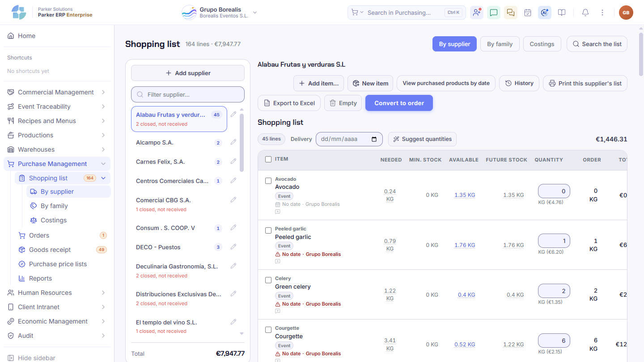Open the book documentation icon
Viewport: 644px width, 362px height.
562,13
